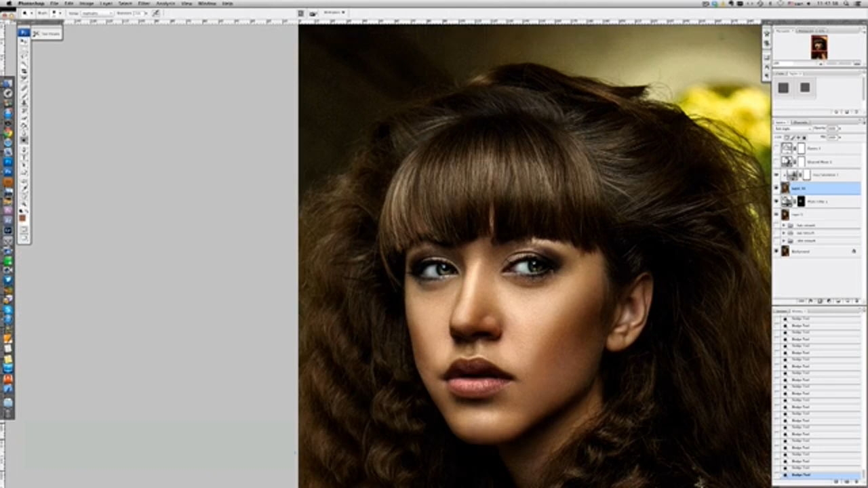Expand the group directly above Background layer
The image size is (868, 488).
tap(784, 241)
